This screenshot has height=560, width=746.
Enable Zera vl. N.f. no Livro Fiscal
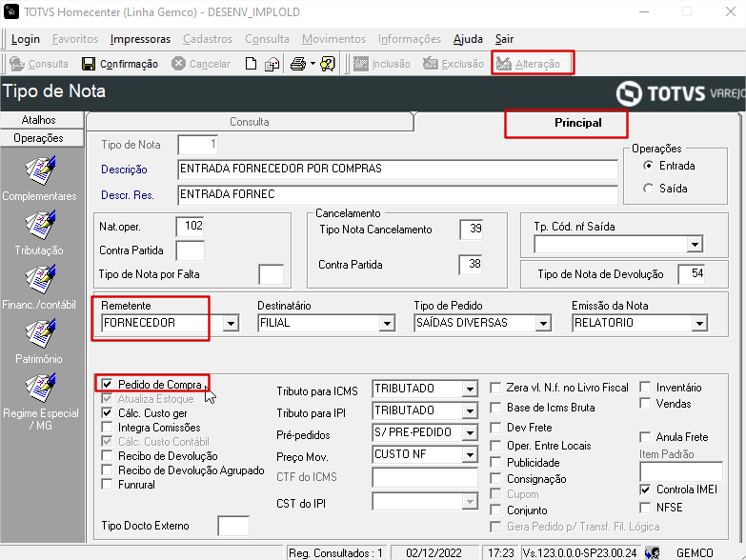pos(495,388)
